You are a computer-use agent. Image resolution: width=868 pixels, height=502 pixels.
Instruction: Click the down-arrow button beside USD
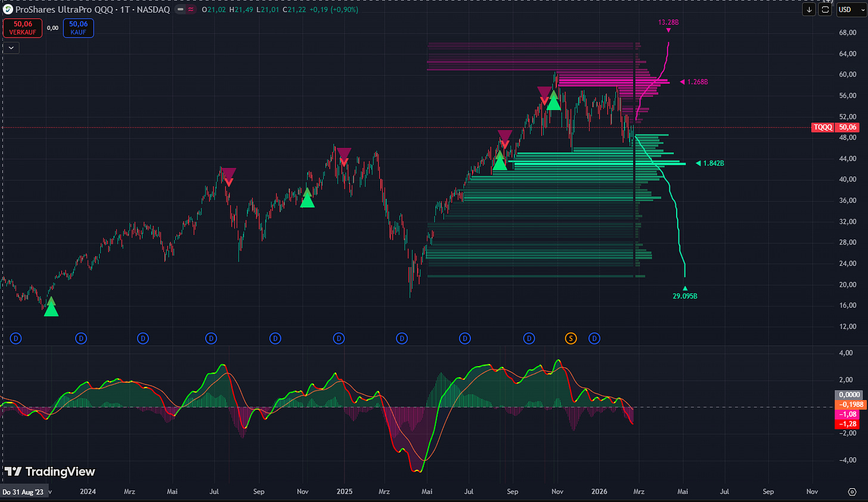click(x=809, y=10)
